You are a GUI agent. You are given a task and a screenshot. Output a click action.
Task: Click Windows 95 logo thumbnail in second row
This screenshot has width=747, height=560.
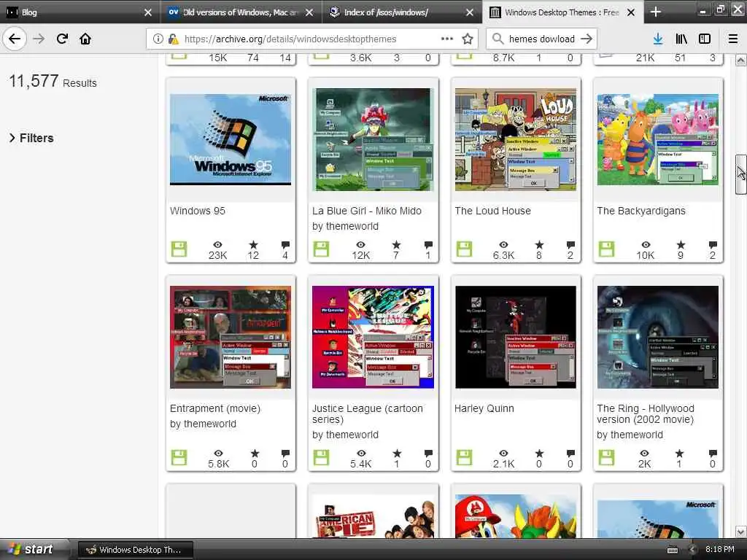pos(231,139)
